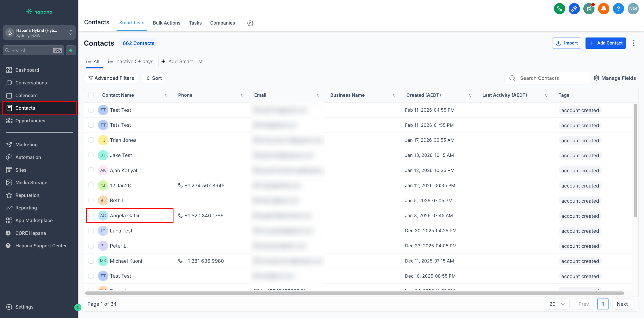Click the gear icon beside Companies tab
Image resolution: width=644 pixels, height=318 pixels.
click(250, 23)
